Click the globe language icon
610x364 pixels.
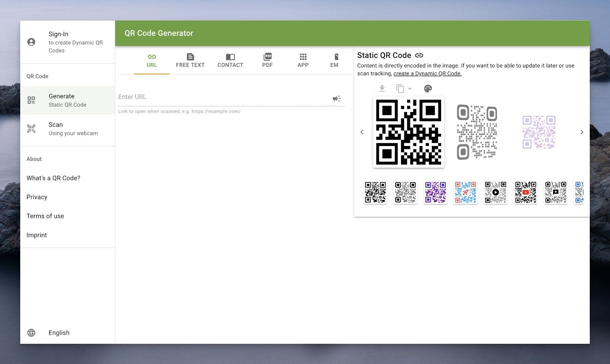click(x=31, y=333)
